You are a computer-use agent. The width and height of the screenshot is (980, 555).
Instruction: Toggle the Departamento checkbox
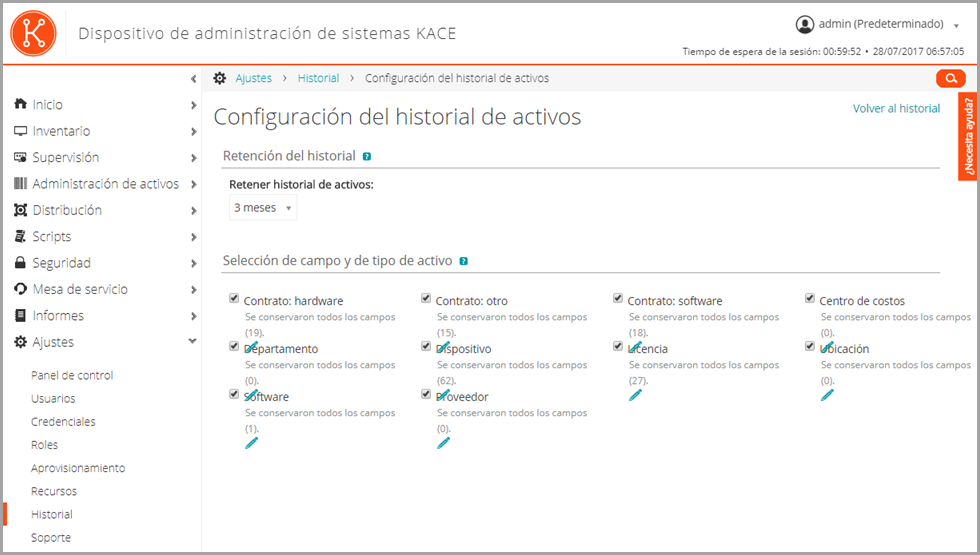(234, 346)
